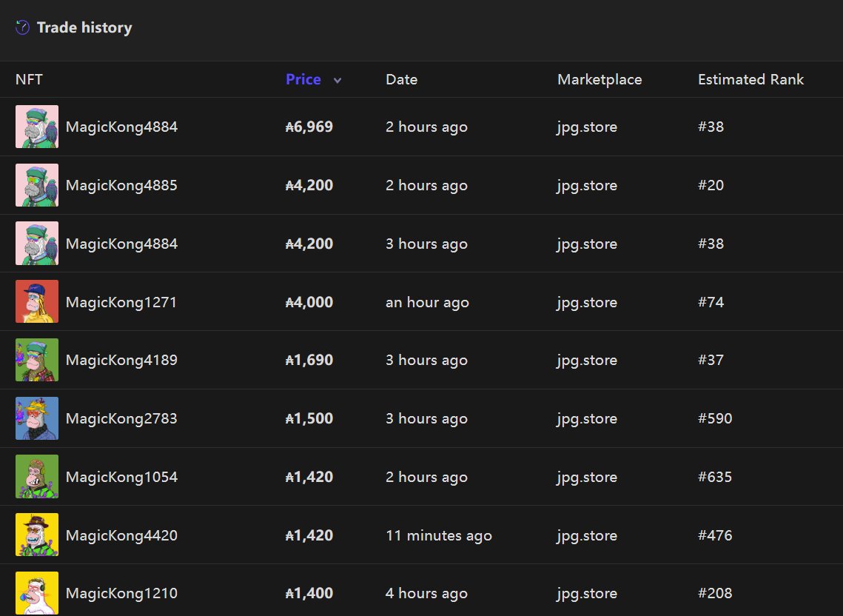Select the MagicKong1271 name

tap(121, 302)
